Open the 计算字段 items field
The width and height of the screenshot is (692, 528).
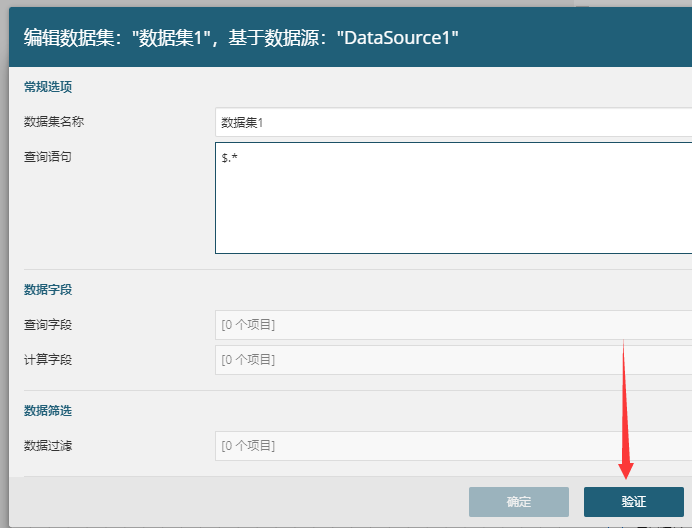point(452,360)
